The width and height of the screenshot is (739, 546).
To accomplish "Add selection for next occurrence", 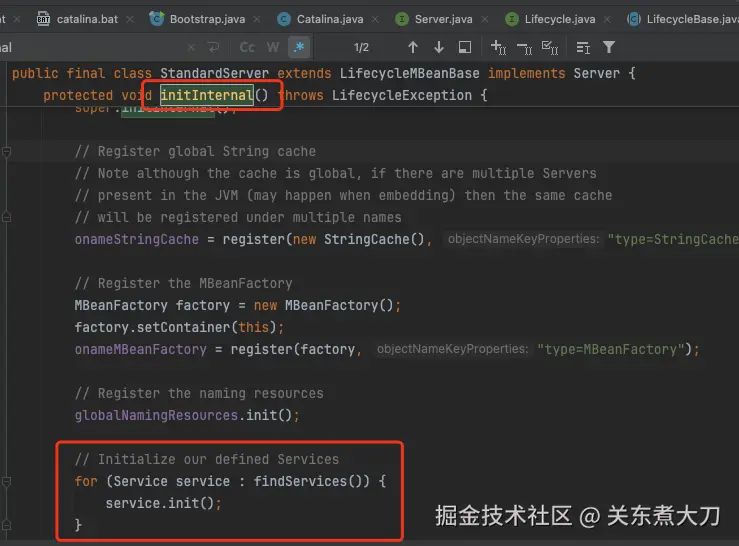I will 498,47.
